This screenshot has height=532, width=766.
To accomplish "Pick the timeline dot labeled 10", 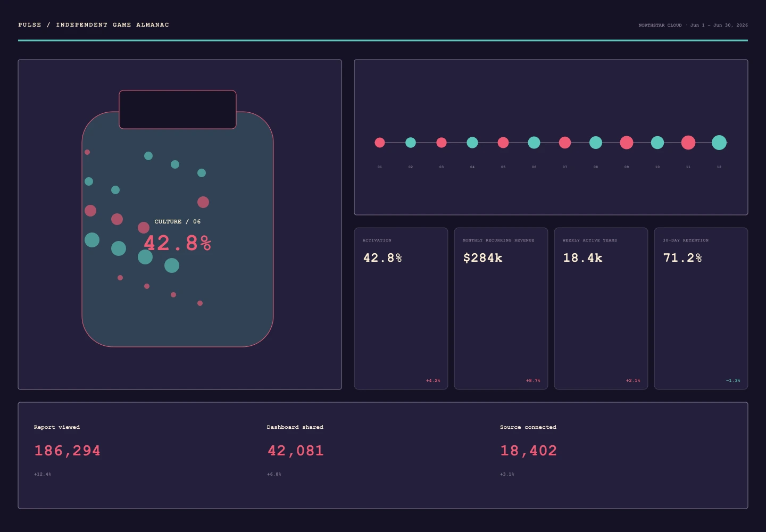I will coord(657,143).
